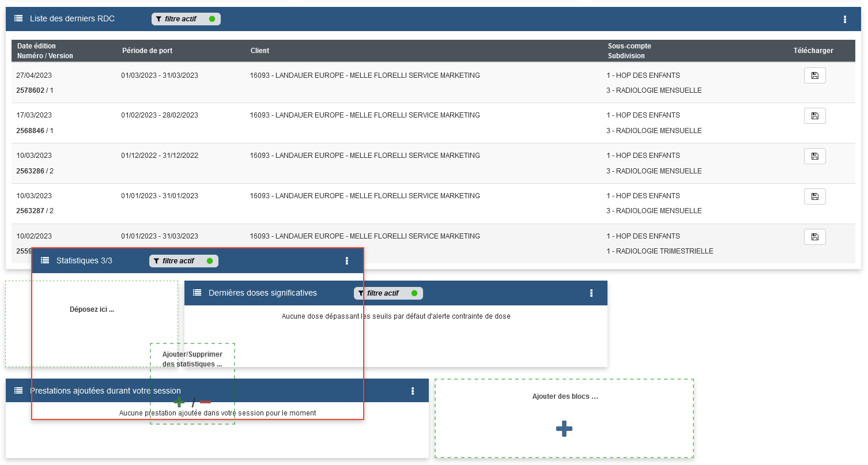Click list icon in Liste des derniers RDC header
Screen dimensions: 868x465
(x=18, y=19)
